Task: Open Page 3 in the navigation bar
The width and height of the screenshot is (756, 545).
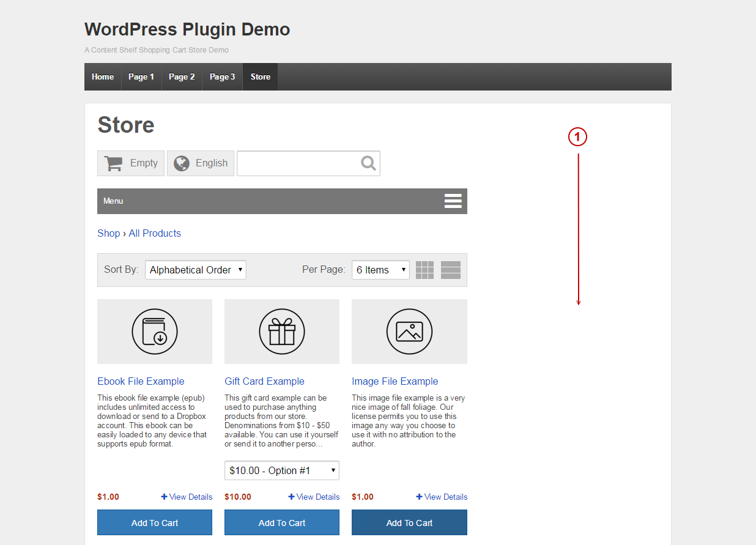Action: click(223, 76)
